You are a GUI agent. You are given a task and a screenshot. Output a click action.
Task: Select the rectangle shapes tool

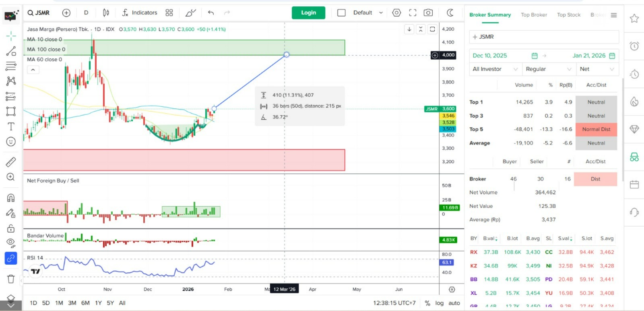[x=11, y=111]
